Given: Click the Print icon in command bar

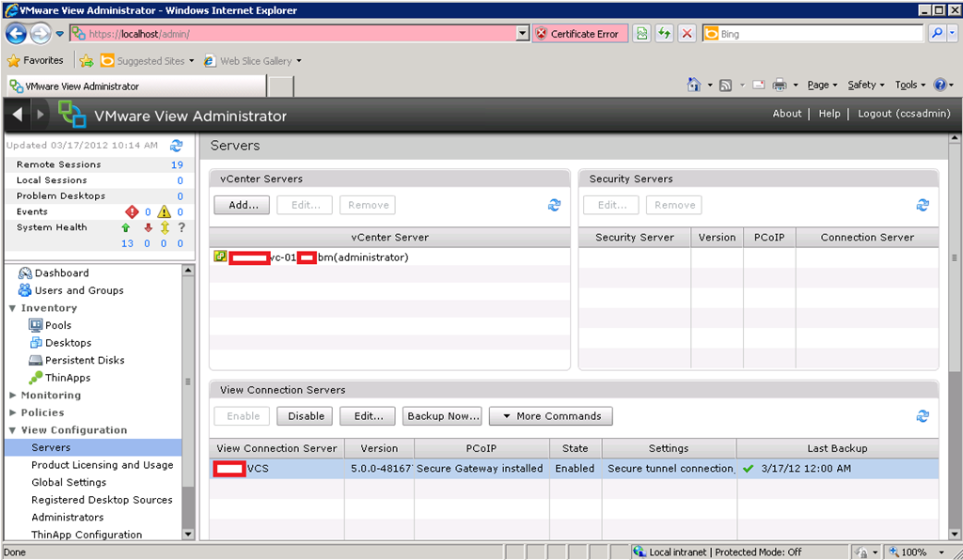Looking at the screenshot, I should tap(780, 85).
